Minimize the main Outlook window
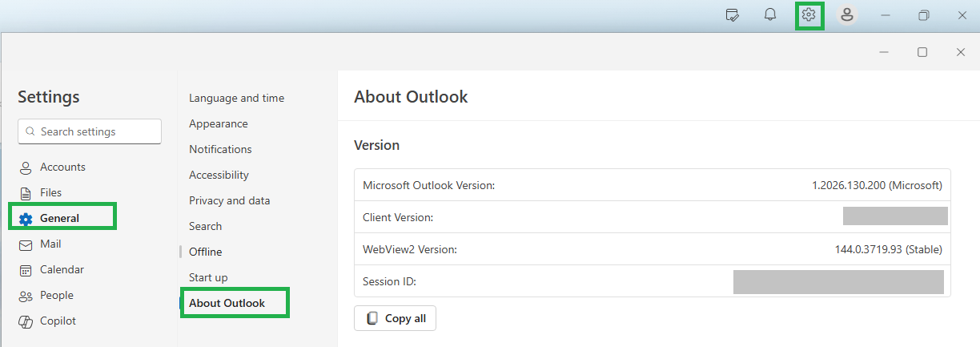Screen dimensions: 980x347 [x=886, y=15]
